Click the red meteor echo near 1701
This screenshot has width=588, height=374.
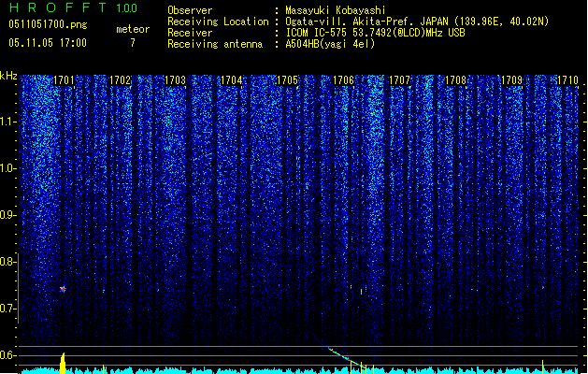(63, 289)
